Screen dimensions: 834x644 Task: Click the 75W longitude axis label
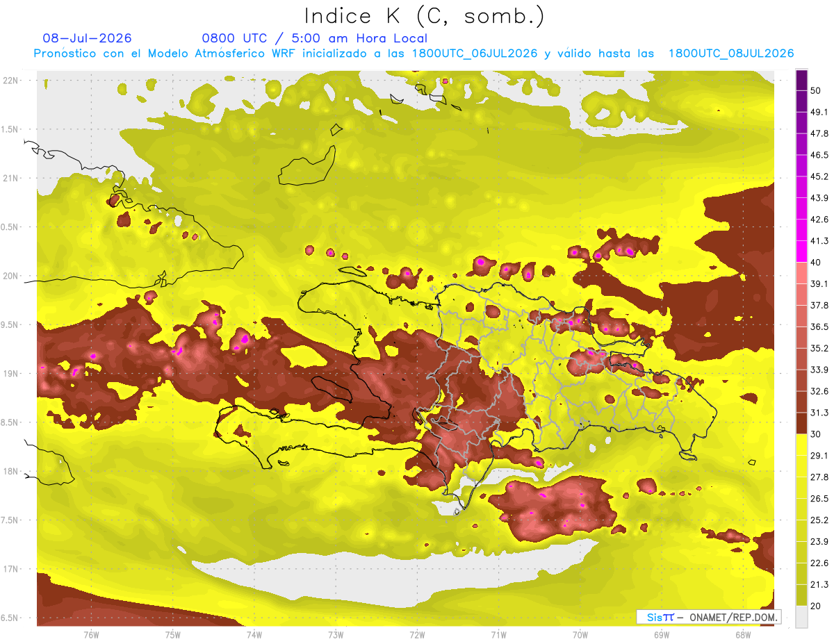(173, 634)
